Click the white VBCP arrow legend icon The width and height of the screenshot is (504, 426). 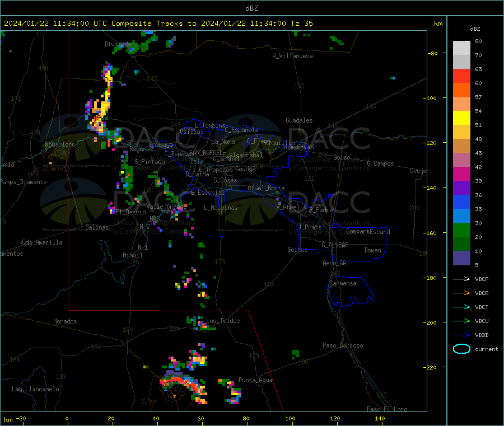pos(461,279)
